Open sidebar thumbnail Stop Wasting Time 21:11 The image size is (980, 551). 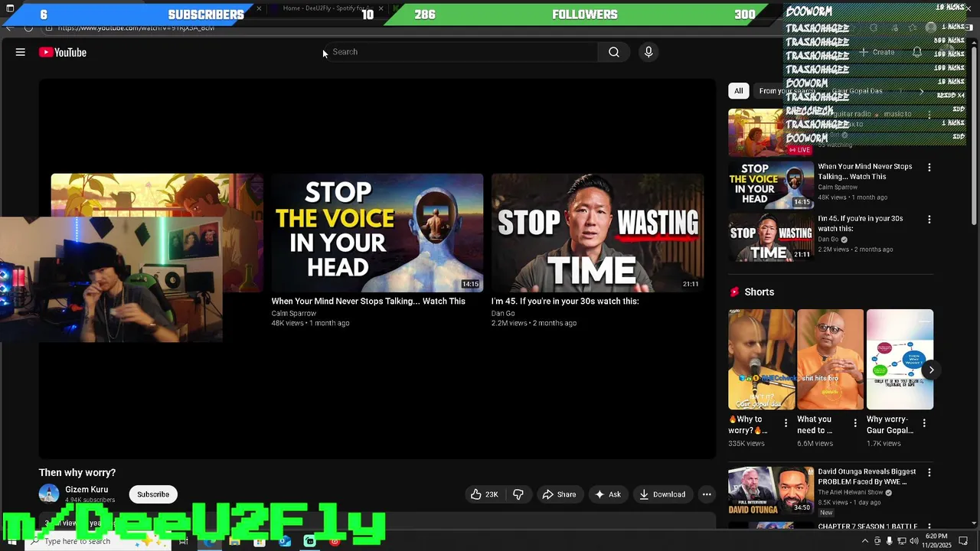pos(771,237)
